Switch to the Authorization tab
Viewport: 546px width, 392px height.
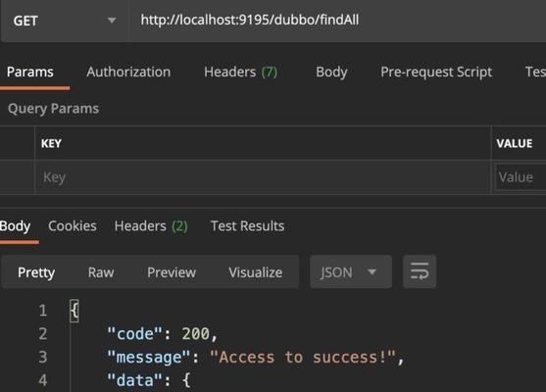[x=128, y=73]
